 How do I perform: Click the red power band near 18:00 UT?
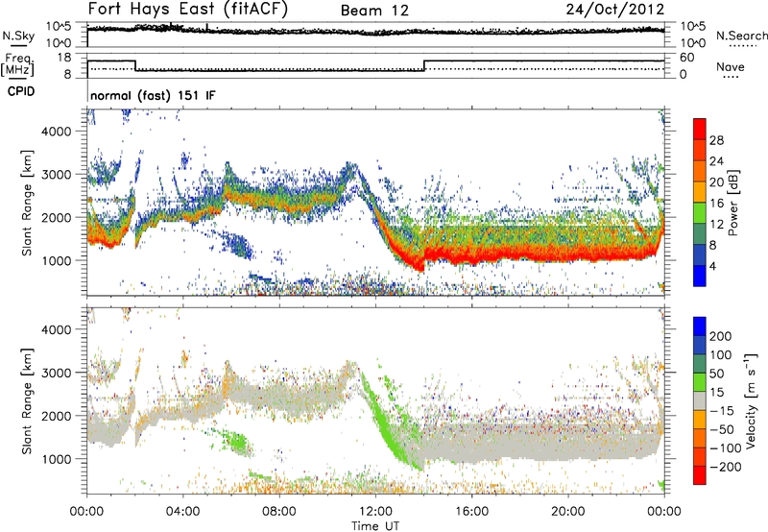pos(519,254)
